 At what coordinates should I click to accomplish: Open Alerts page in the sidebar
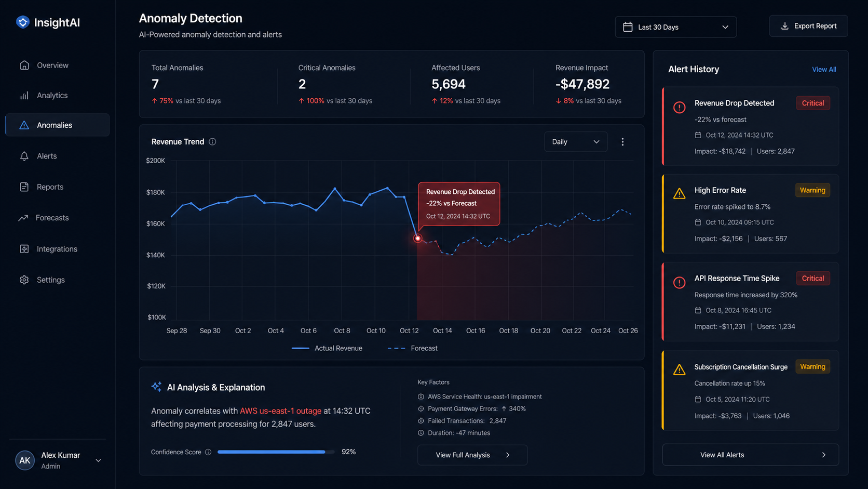[57, 156]
